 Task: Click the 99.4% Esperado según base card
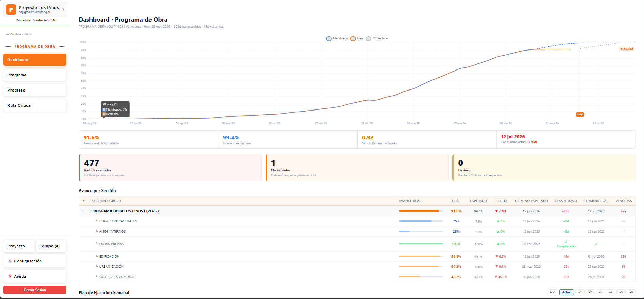coord(288,140)
